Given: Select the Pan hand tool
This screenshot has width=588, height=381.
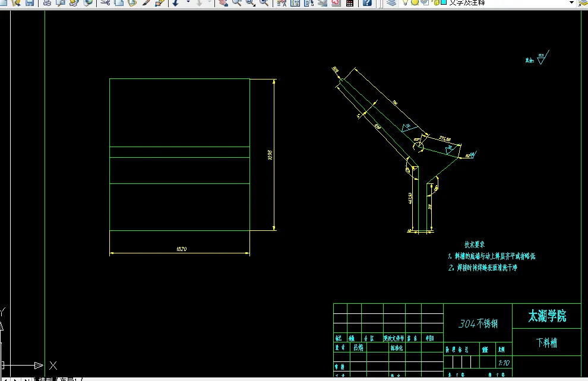Looking at the screenshot, I should pos(223,2).
